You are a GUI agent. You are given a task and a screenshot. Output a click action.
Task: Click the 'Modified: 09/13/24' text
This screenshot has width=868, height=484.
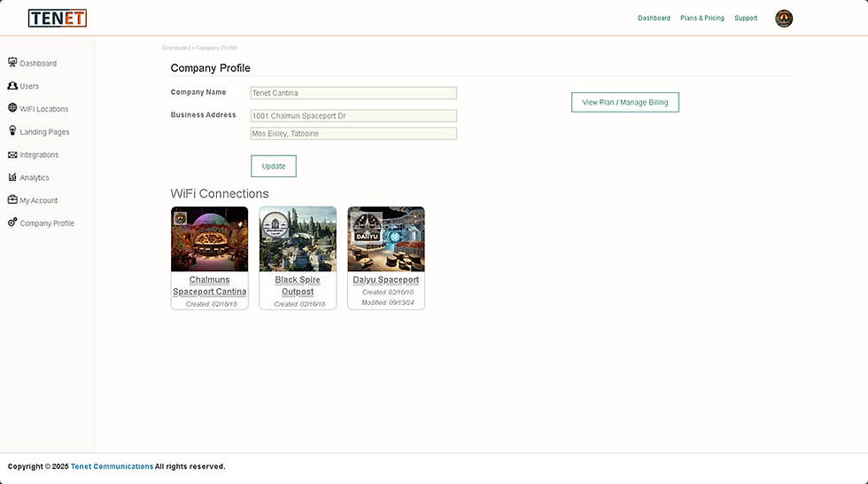[388, 303]
